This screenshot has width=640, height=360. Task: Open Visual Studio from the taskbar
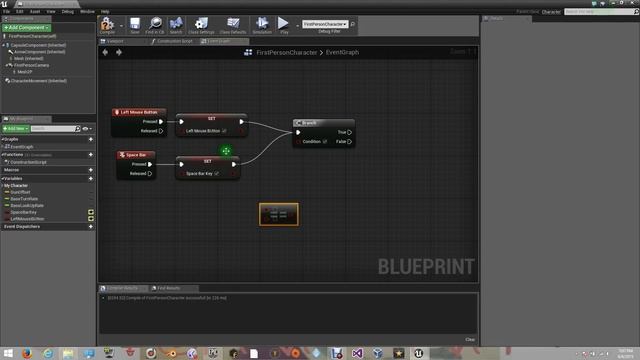[357, 353]
